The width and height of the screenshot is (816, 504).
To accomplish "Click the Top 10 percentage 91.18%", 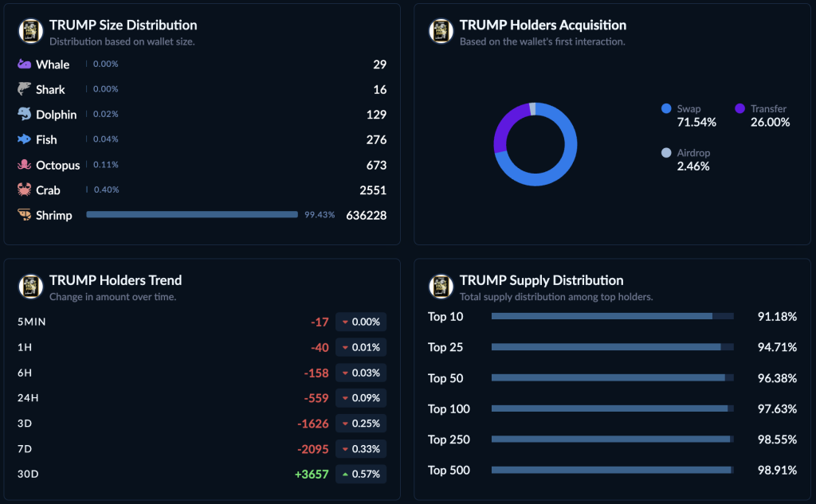I will [777, 317].
